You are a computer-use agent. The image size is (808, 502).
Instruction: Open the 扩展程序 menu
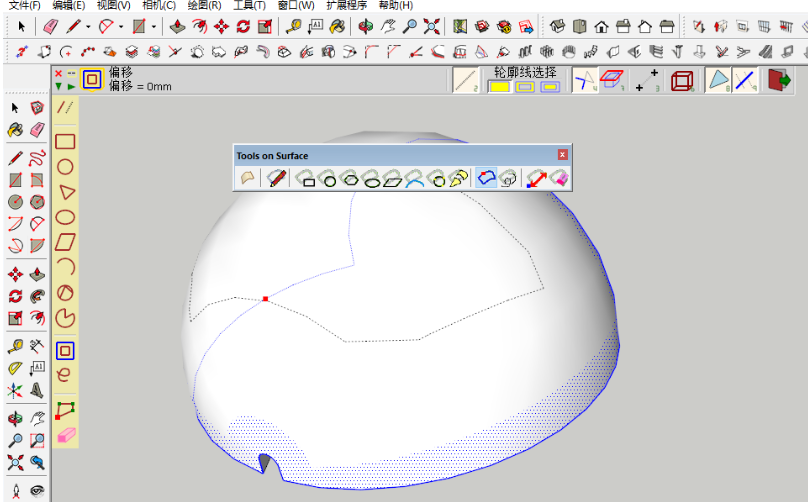pos(347,6)
